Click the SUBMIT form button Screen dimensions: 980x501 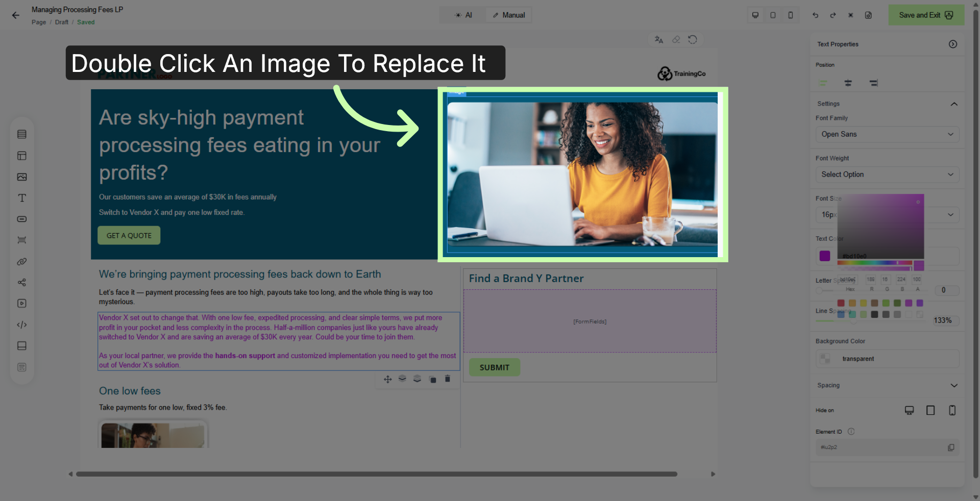(495, 367)
